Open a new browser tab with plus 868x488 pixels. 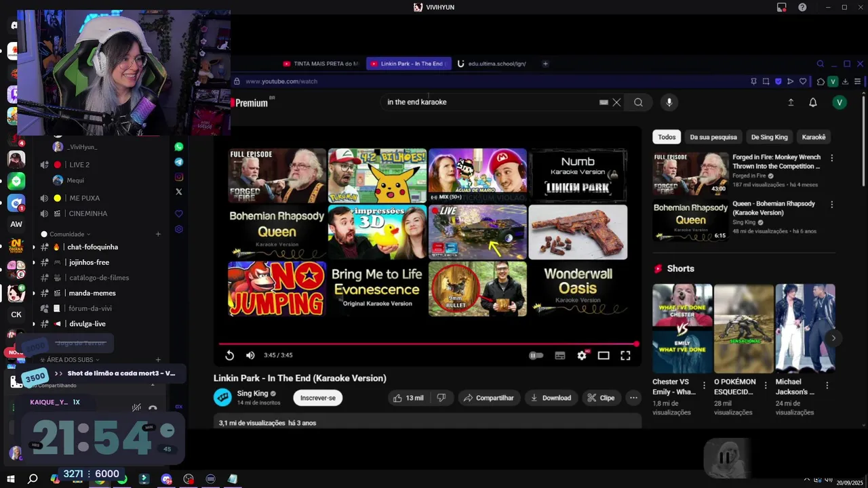click(x=545, y=64)
